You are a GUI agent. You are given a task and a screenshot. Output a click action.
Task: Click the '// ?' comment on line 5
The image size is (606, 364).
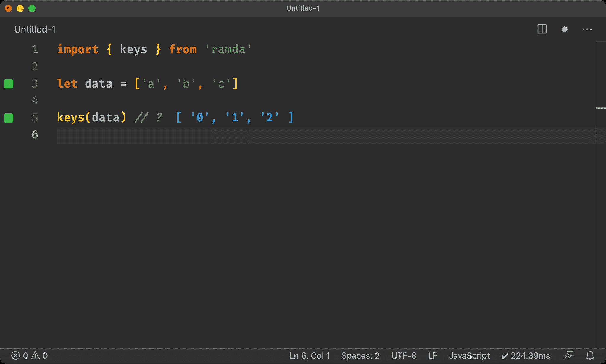pos(149,118)
